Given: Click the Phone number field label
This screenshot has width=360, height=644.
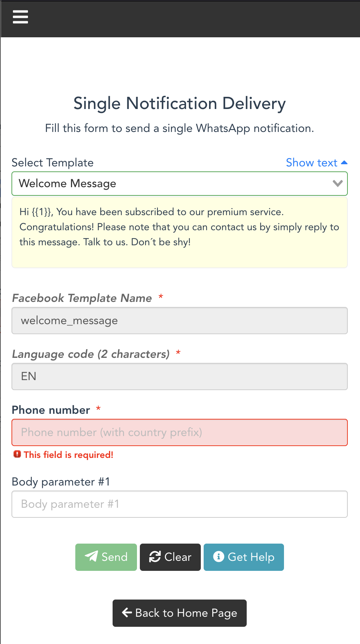Looking at the screenshot, I should click(x=51, y=410).
